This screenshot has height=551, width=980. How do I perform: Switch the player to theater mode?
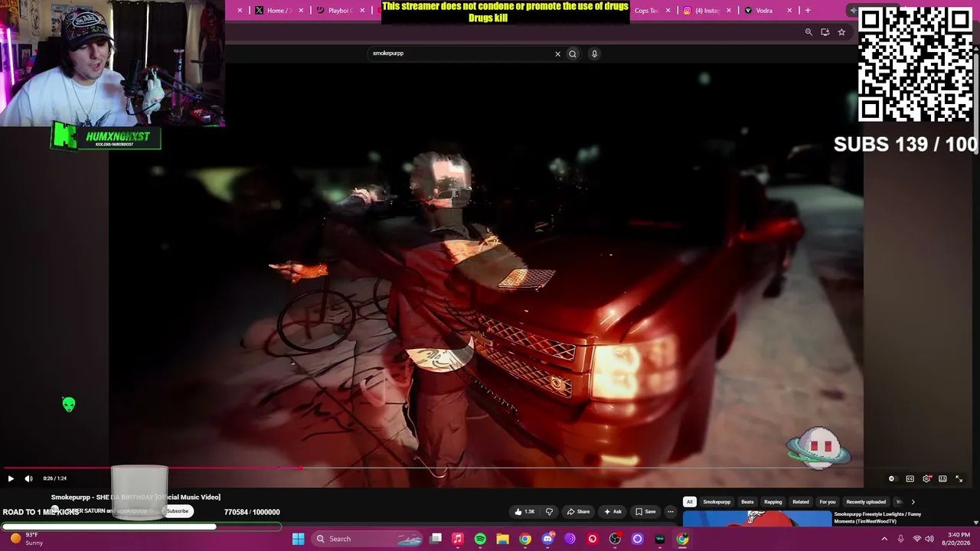(942, 479)
